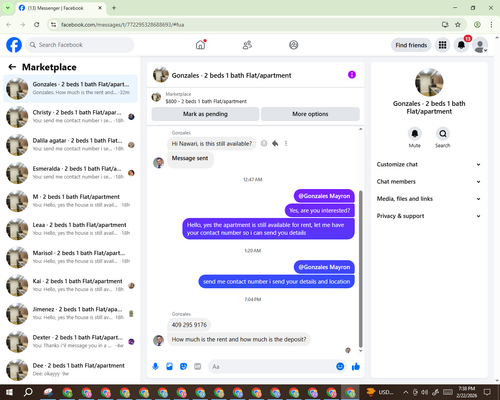Click More options button
This screenshot has height=400, width=500.
310,114
